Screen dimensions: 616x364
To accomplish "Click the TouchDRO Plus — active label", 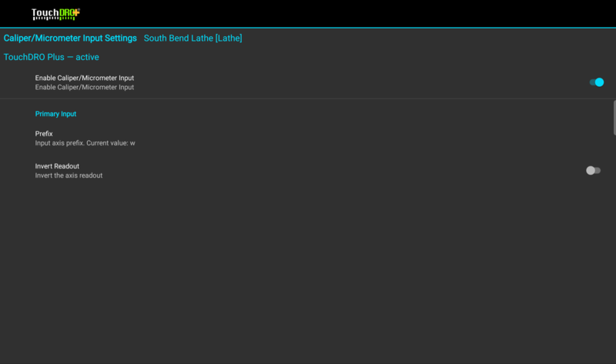I will (51, 57).
